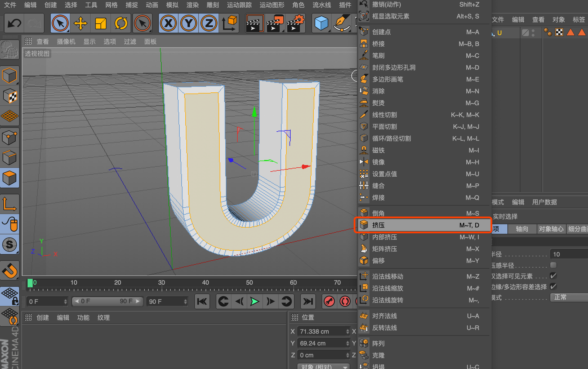Select the Scale tool icon

101,23
